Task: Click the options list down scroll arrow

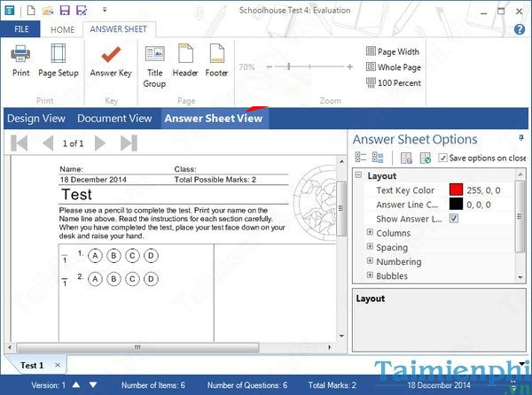Action: 520,277
